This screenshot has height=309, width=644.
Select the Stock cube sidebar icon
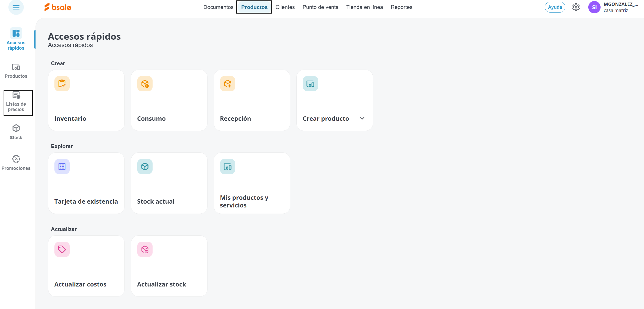16,128
